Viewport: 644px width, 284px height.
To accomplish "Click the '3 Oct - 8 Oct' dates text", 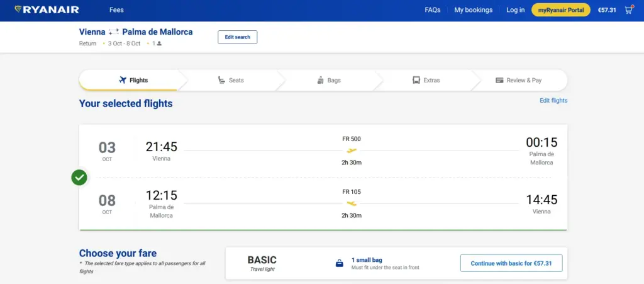I will click(124, 43).
